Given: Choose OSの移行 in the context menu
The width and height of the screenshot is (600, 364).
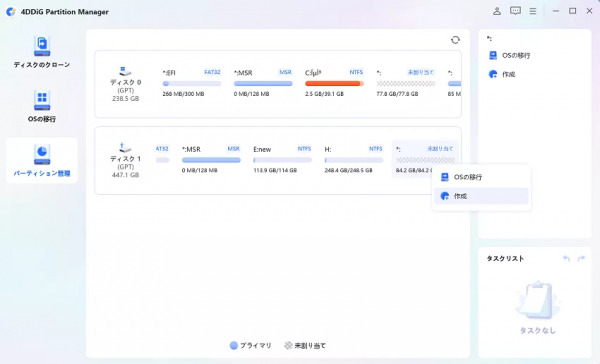Looking at the screenshot, I should click(481, 177).
